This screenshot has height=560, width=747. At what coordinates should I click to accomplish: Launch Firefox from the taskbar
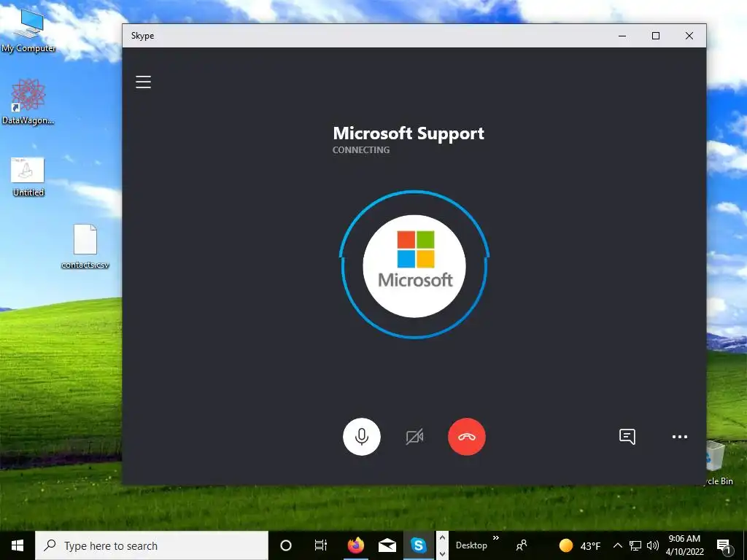355,545
